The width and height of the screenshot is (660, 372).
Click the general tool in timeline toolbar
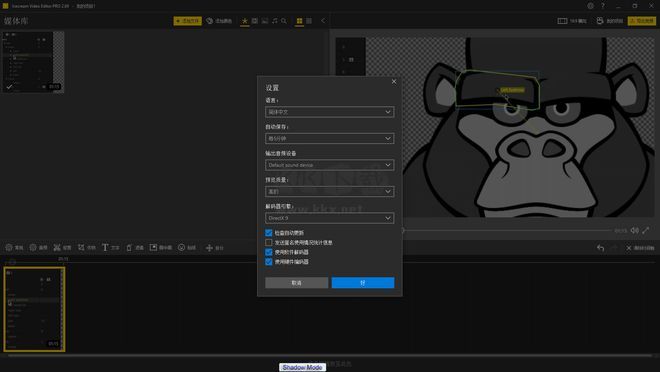coord(14,248)
